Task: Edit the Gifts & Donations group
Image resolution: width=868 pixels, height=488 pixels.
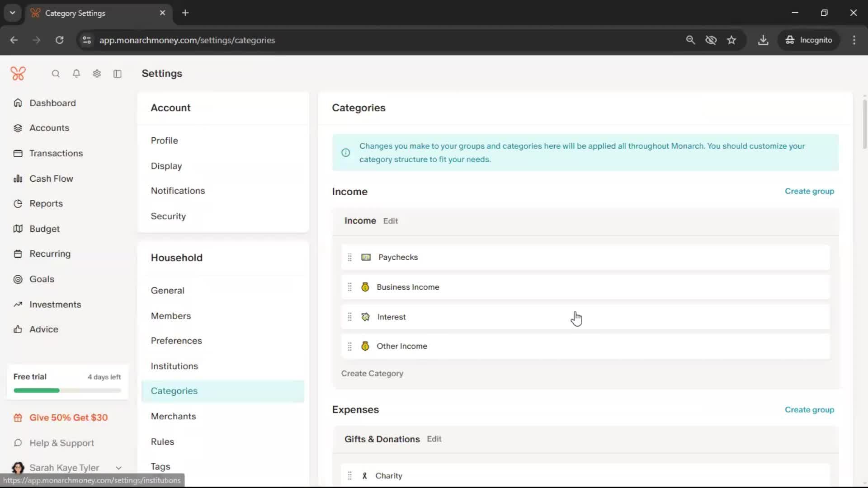Action: click(x=434, y=439)
